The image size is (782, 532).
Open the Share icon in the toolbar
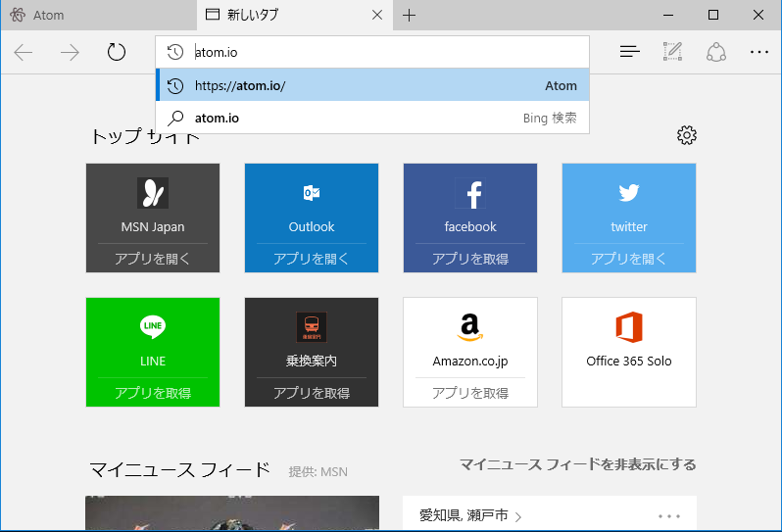point(715,52)
